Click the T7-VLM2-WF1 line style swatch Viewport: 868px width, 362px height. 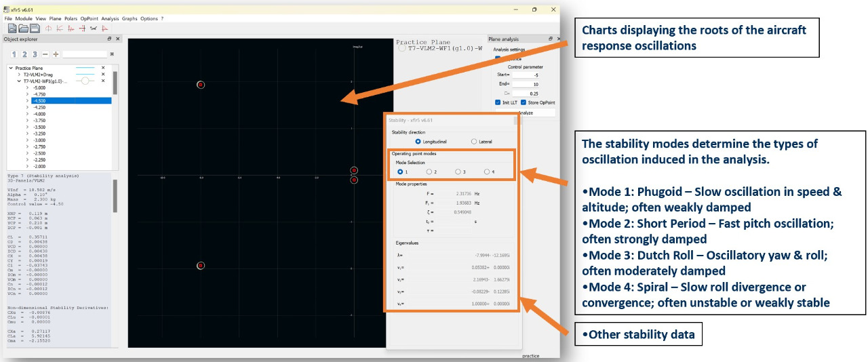click(85, 81)
